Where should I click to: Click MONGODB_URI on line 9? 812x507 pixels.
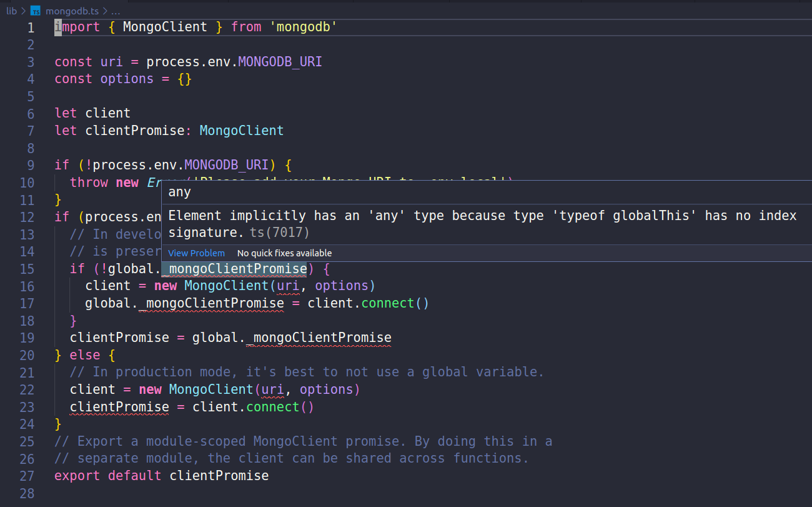coord(226,165)
